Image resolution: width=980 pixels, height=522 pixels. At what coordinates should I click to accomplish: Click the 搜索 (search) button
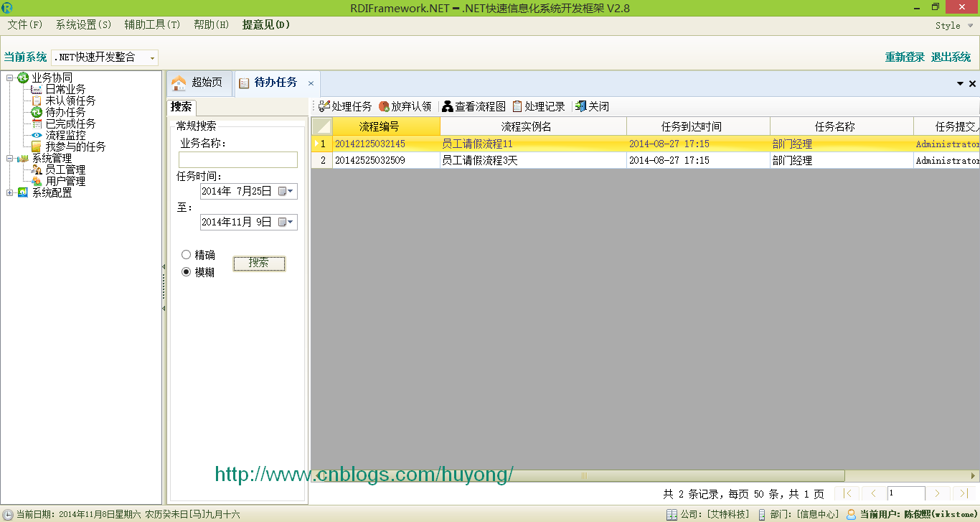pyautogui.click(x=259, y=264)
